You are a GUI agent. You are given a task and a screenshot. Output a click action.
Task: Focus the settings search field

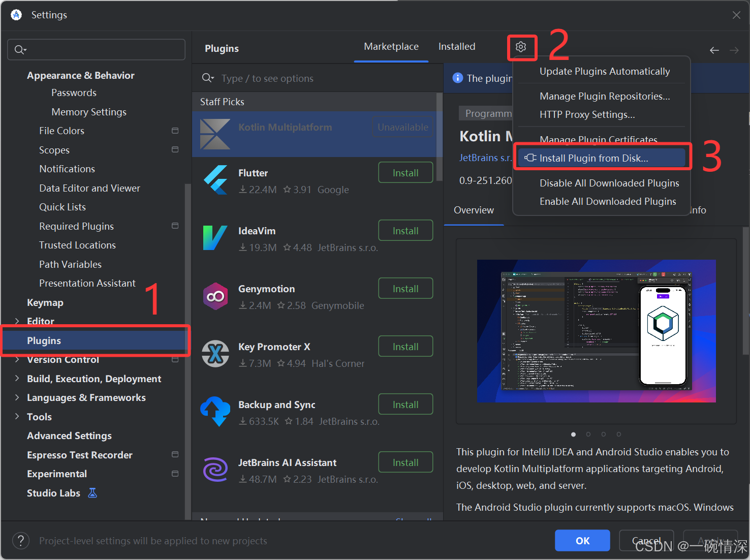(96, 49)
